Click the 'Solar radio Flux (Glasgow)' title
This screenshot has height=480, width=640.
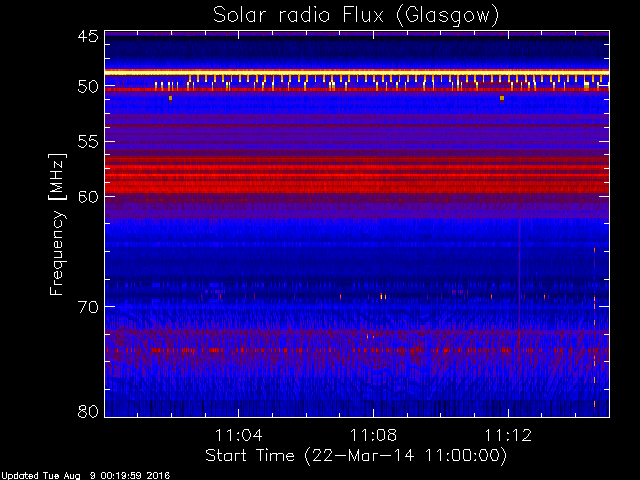(356, 16)
